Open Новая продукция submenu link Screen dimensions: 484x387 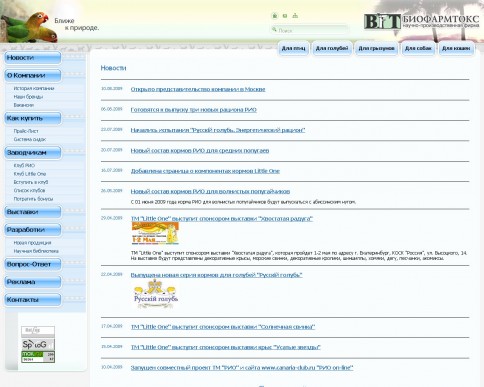pyautogui.click(x=32, y=243)
